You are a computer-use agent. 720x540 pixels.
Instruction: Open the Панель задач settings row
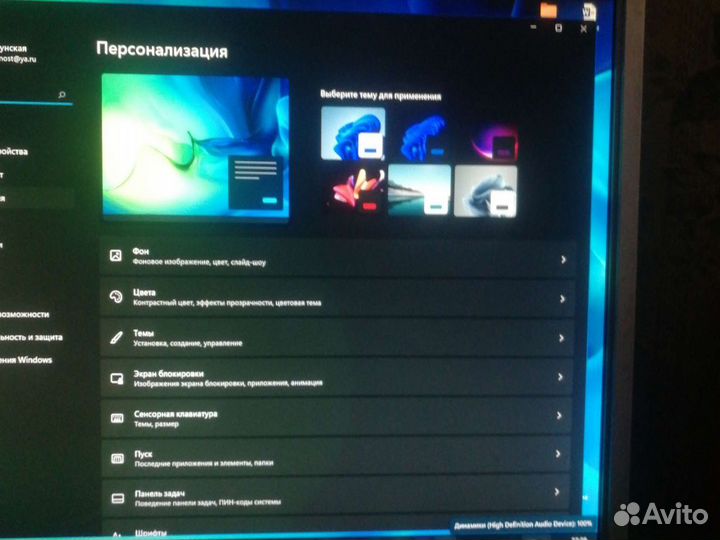tap(336, 497)
